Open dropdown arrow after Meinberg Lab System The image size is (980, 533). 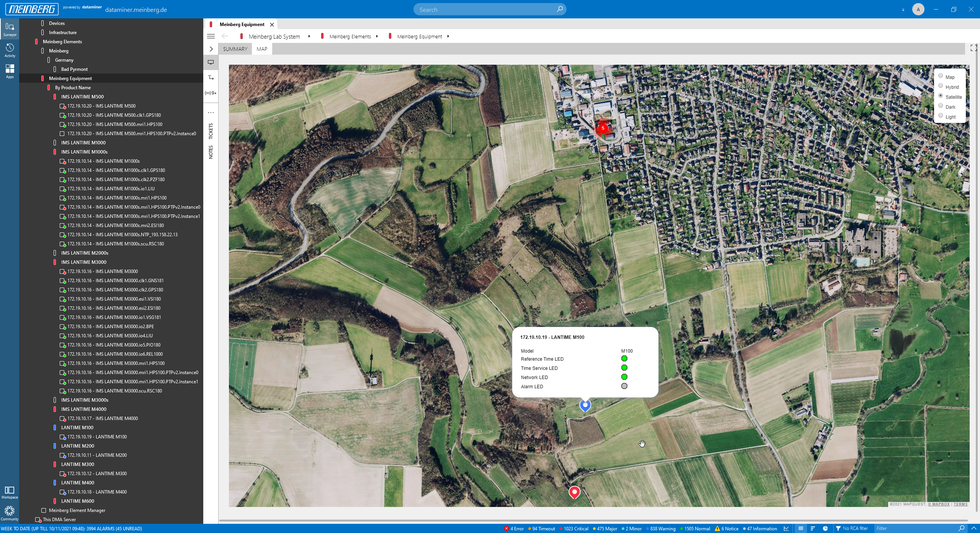[309, 36]
